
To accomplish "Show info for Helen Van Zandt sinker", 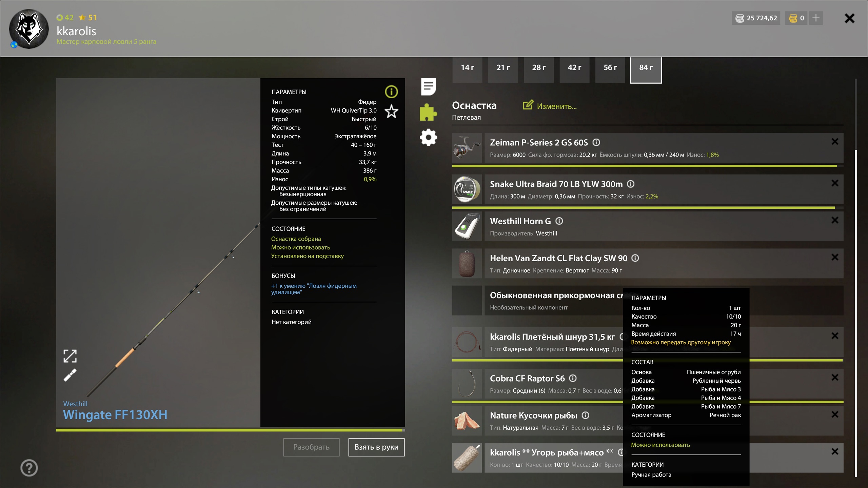I will point(635,258).
